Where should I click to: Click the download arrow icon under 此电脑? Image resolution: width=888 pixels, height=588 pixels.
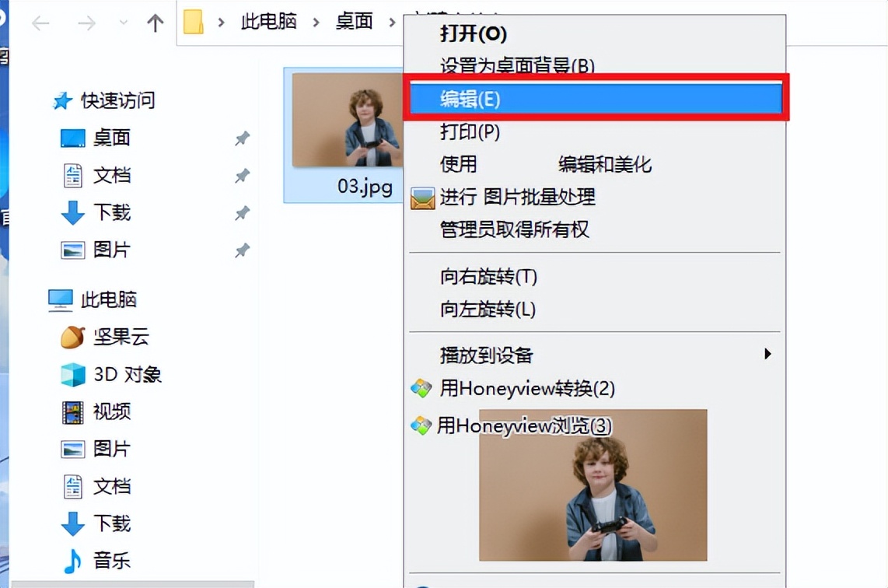pos(72,524)
